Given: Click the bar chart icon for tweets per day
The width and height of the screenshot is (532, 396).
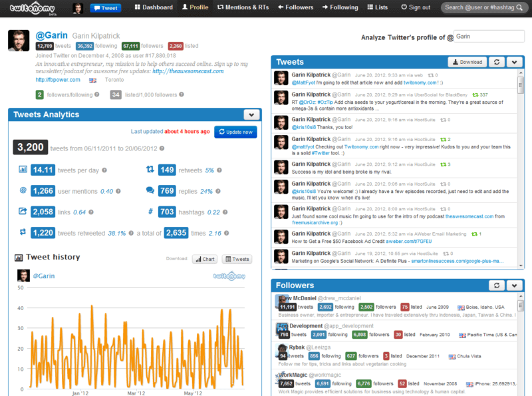Looking at the screenshot, I should point(23,169).
